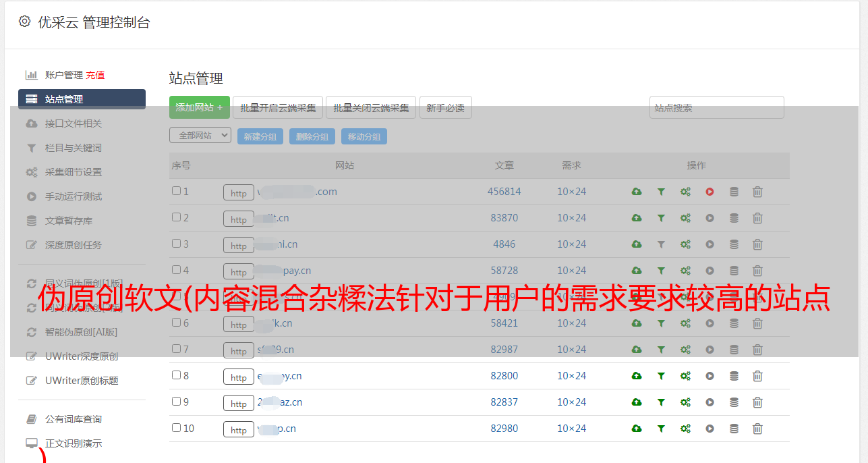Tick the checkbox for site 1
This screenshot has width=868, height=463.
176,191
